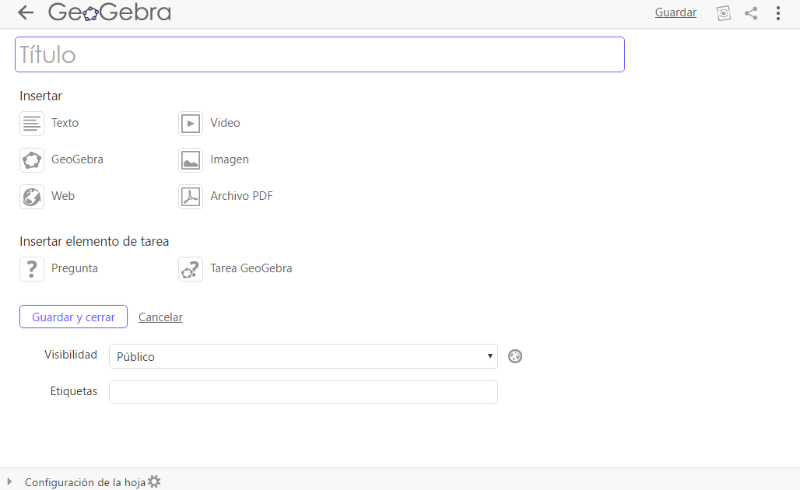Insert a Video element icon
Image resolution: width=800 pixels, height=490 pixels.
click(x=190, y=123)
